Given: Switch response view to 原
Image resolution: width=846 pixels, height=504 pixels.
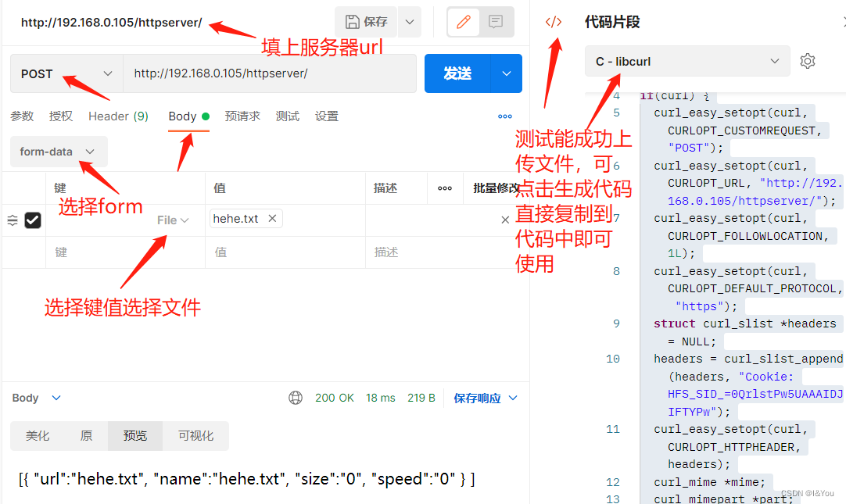Looking at the screenshot, I should (86, 435).
